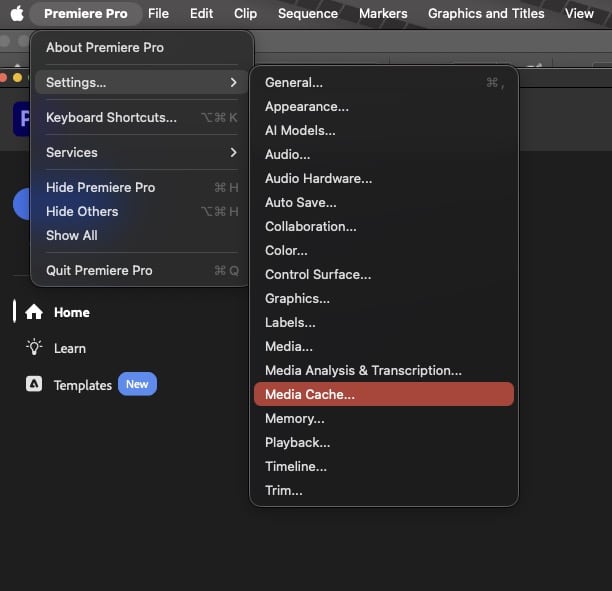Screen dimensions: 612x591
Task: Go to Learn in the sidebar
Action: click(x=70, y=349)
